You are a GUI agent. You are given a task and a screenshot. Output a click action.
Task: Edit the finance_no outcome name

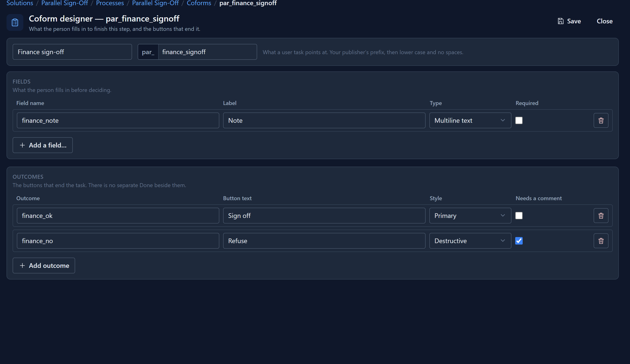point(118,241)
